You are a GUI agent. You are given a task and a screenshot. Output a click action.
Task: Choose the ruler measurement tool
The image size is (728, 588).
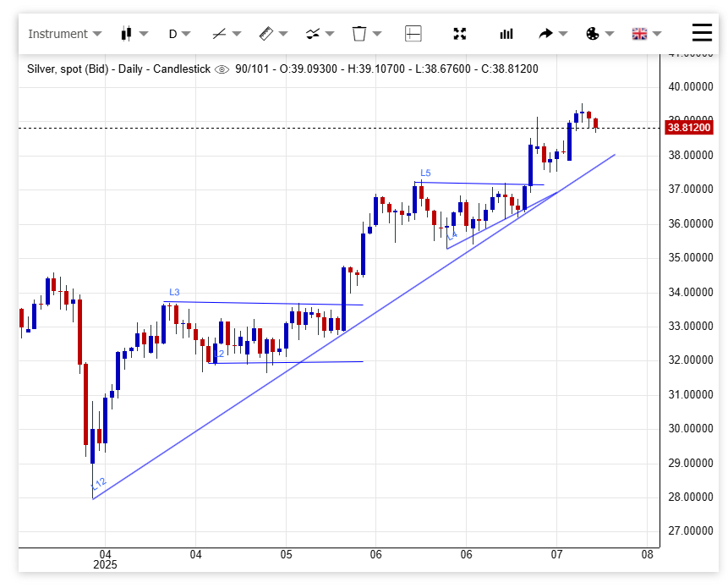[265, 34]
